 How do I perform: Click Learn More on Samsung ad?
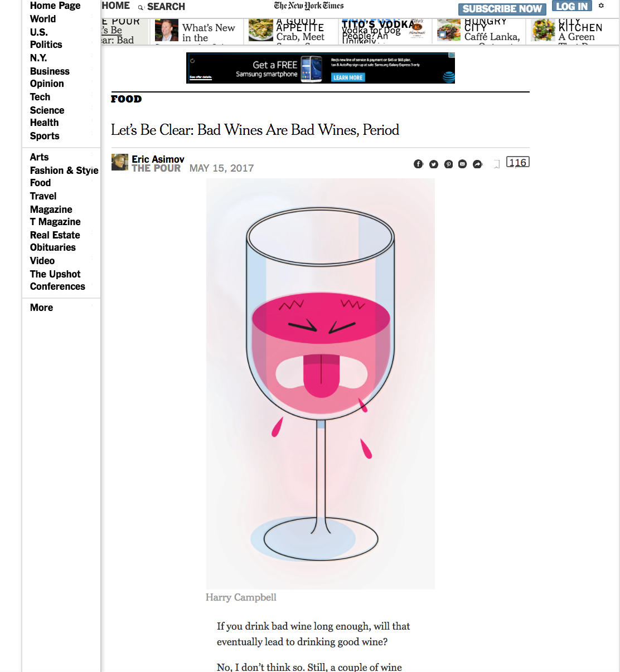click(348, 77)
